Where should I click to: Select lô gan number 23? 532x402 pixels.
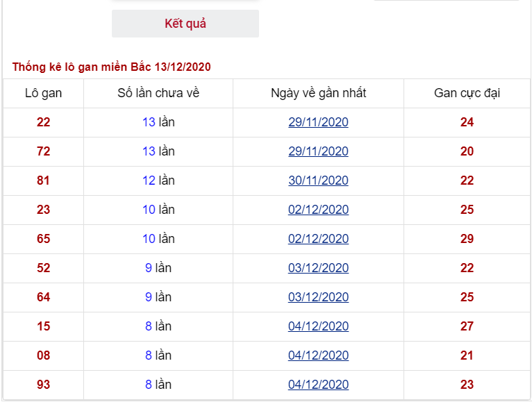[44, 210]
